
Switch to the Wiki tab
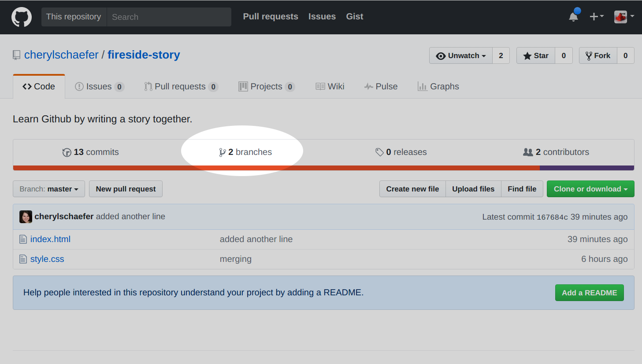click(x=330, y=86)
